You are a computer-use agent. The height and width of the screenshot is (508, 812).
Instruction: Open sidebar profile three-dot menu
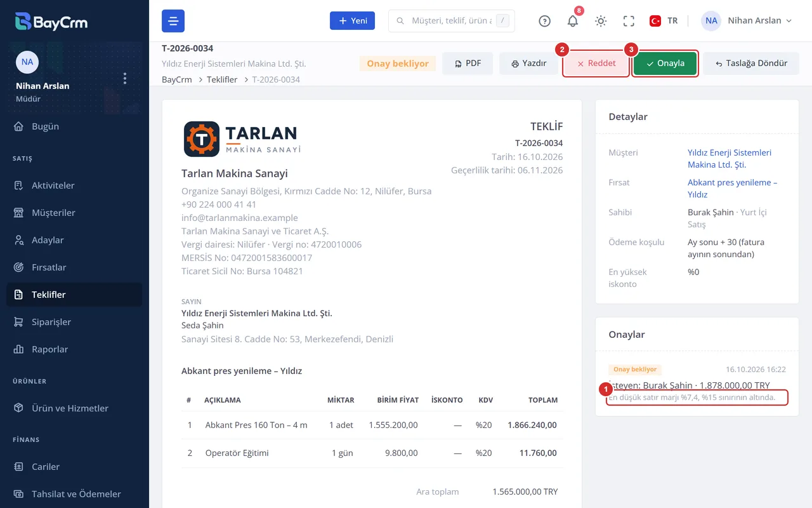click(x=125, y=78)
